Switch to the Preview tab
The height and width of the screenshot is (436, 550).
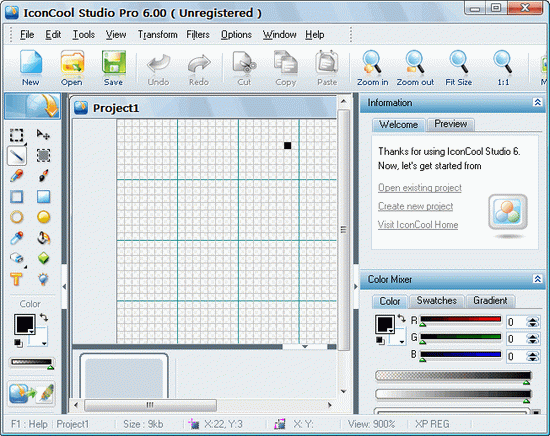click(x=451, y=124)
